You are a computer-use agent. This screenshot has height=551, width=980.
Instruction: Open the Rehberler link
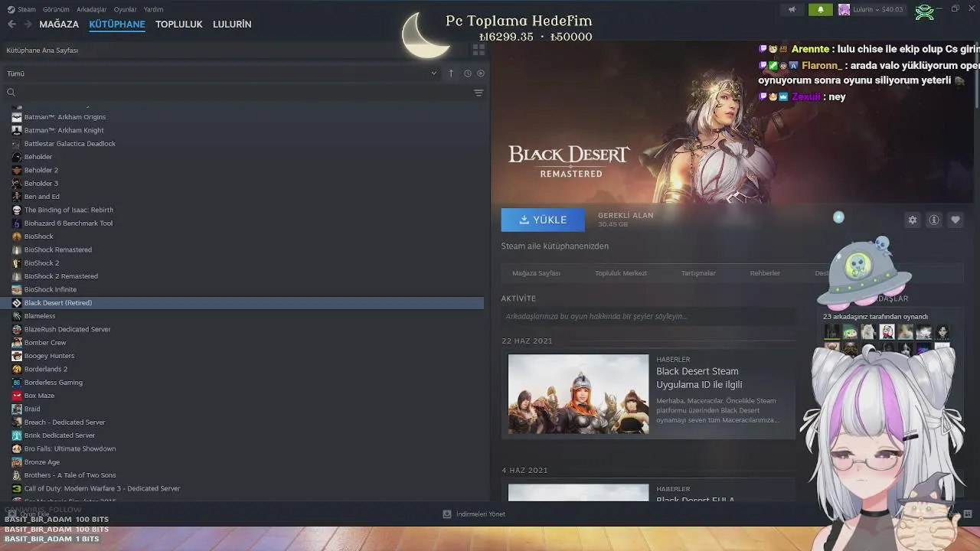coord(765,273)
